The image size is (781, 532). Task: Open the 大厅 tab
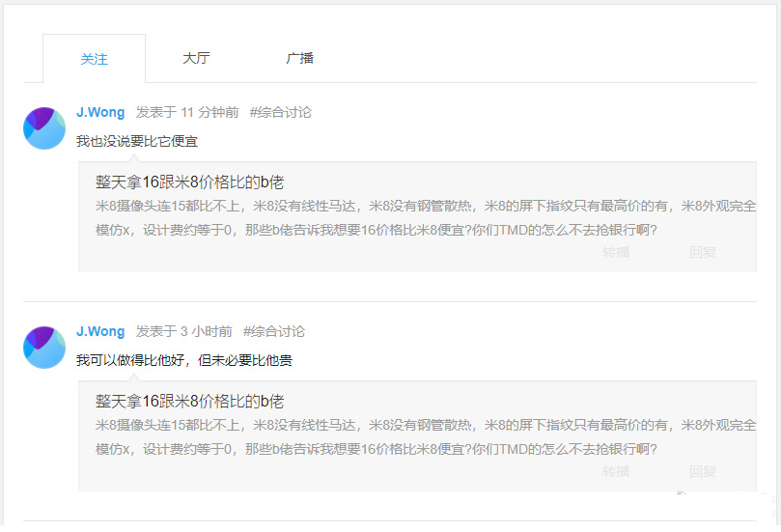coord(196,58)
